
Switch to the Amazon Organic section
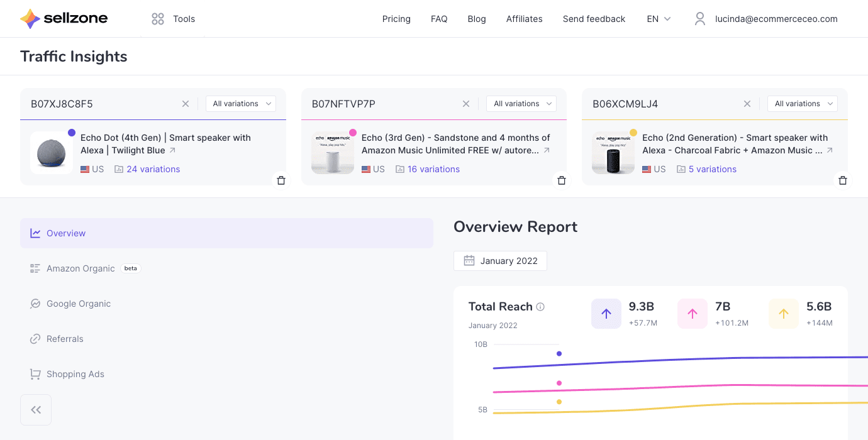click(81, 268)
